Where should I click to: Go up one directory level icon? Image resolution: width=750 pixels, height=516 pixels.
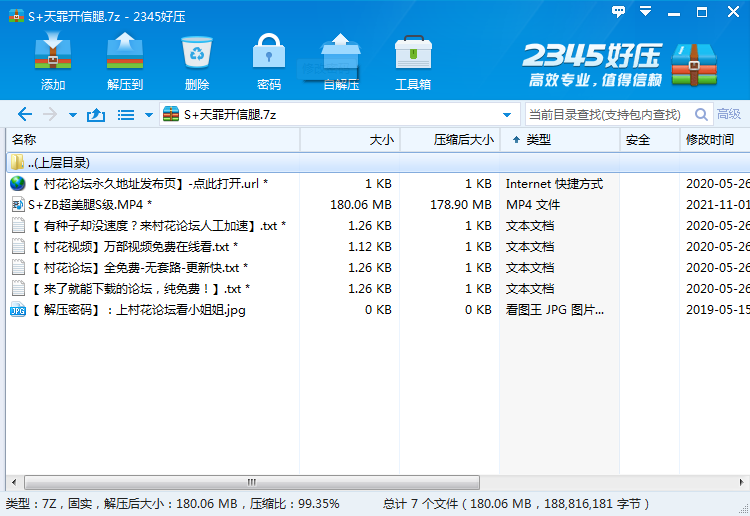[x=96, y=115]
